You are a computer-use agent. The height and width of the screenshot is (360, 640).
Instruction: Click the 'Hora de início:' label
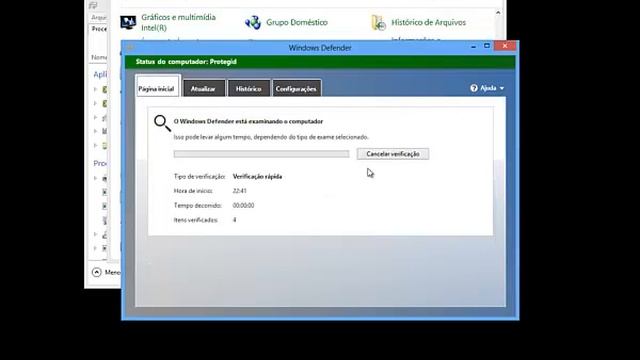pyautogui.click(x=193, y=191)
